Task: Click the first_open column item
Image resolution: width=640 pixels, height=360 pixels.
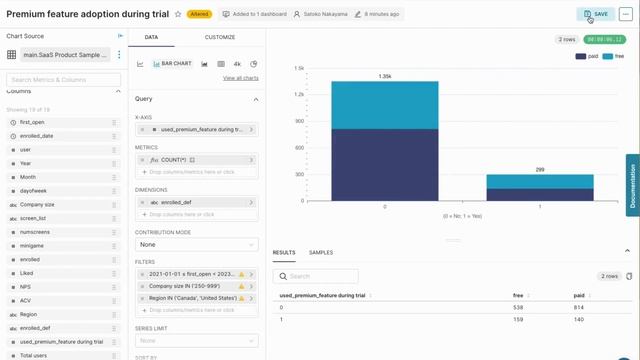Action: tap(63, 122)
